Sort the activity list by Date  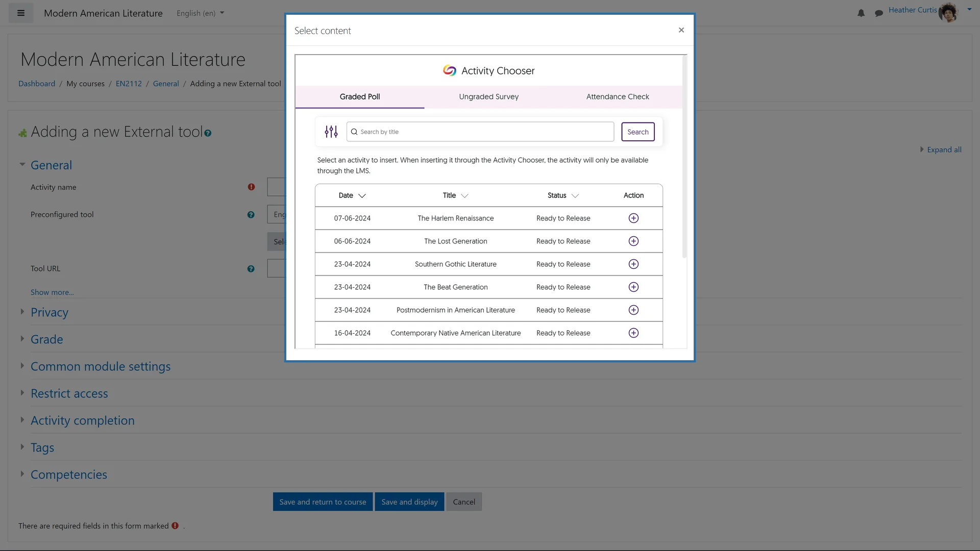(x=352, y=195)
